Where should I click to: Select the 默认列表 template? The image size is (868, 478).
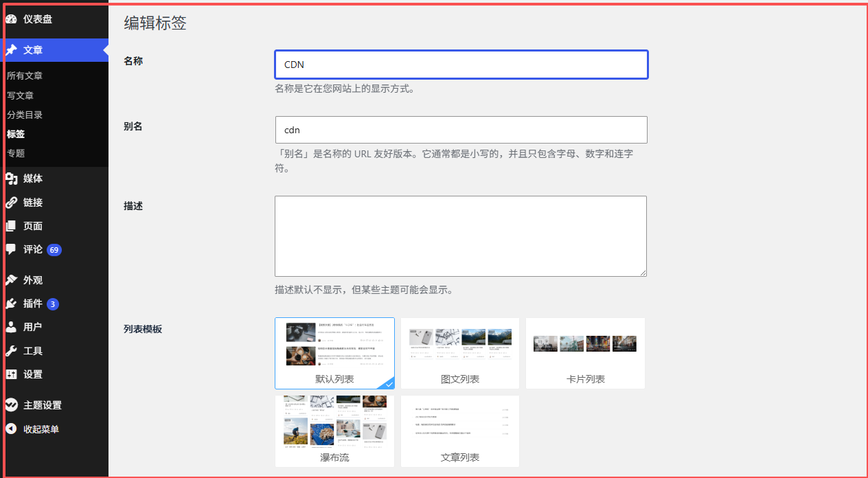click(x=335, y=353)
